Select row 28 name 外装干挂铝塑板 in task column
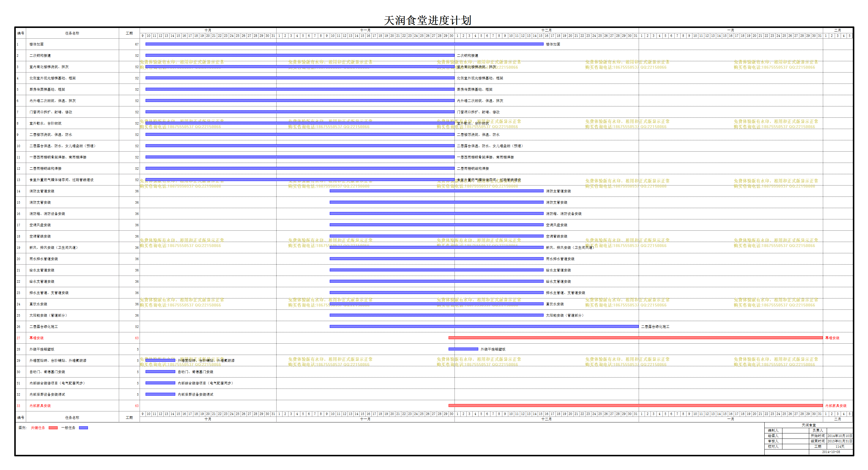Screen dimensions: 868x470 pyautogui.click(x=42, y=349)
